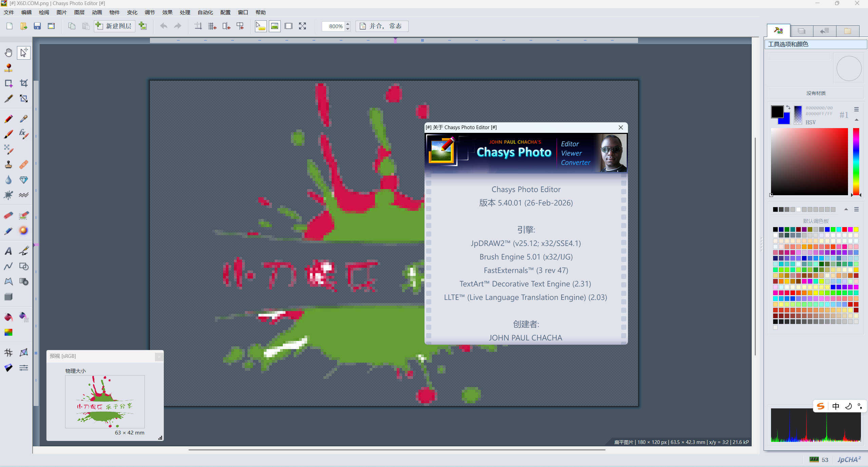Pick a red swatch from the default palette
Viewport: 868px width, 467px height.
coord(844,229)
